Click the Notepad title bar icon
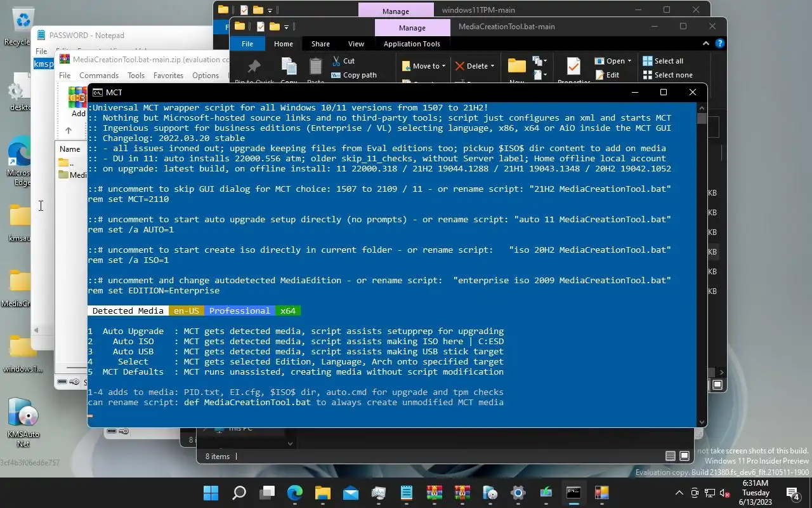The width and height of the screenshot is (812, 508). point(42,35)
